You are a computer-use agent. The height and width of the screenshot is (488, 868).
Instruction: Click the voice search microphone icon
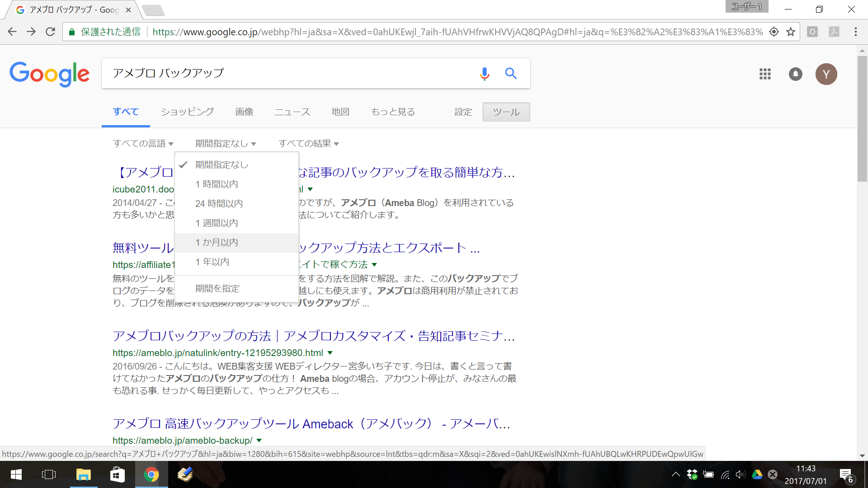484,73
